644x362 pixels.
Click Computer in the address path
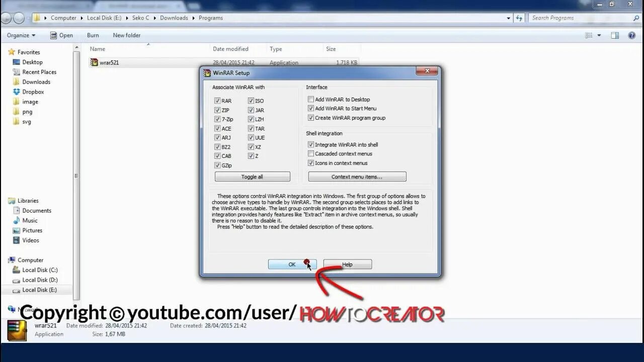click(x=63, y=18)
